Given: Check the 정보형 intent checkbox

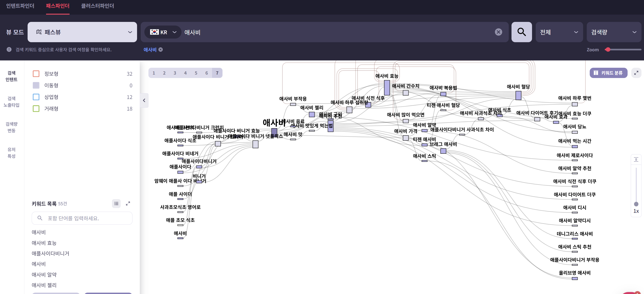Looking at the screenshot, I should [x=36, y=73].
